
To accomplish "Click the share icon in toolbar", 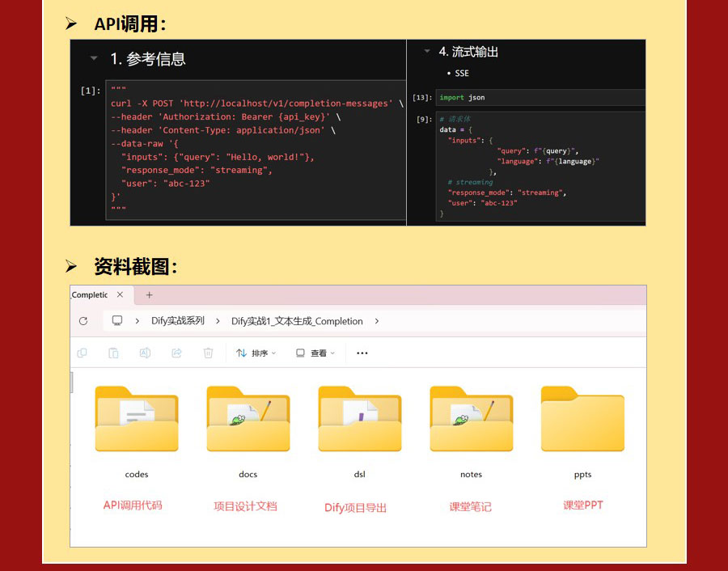I will (176, 353).
